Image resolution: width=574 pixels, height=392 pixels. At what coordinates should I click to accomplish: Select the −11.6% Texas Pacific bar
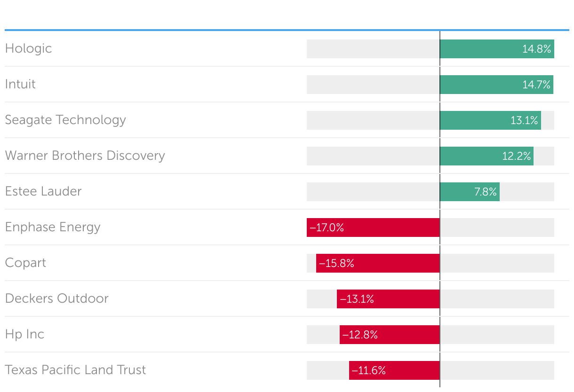coord(394,370)
